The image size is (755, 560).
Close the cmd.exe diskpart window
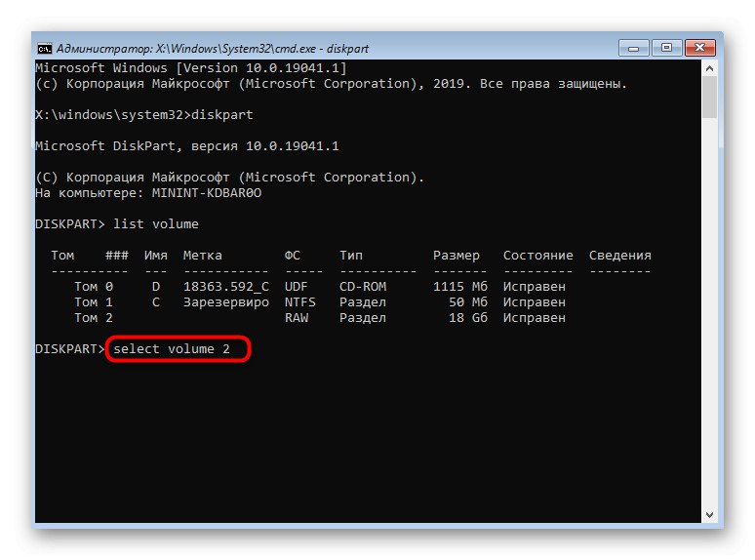(x=700, y=48)
